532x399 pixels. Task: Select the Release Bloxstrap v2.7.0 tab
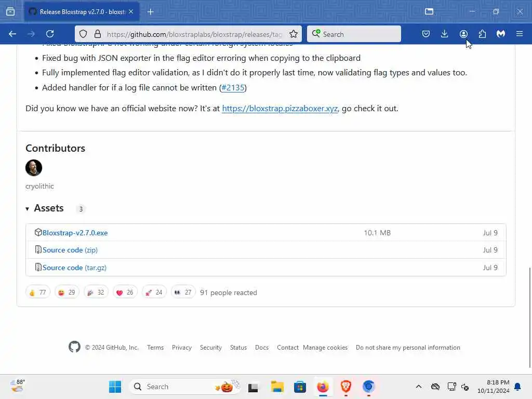coord(82,12)
